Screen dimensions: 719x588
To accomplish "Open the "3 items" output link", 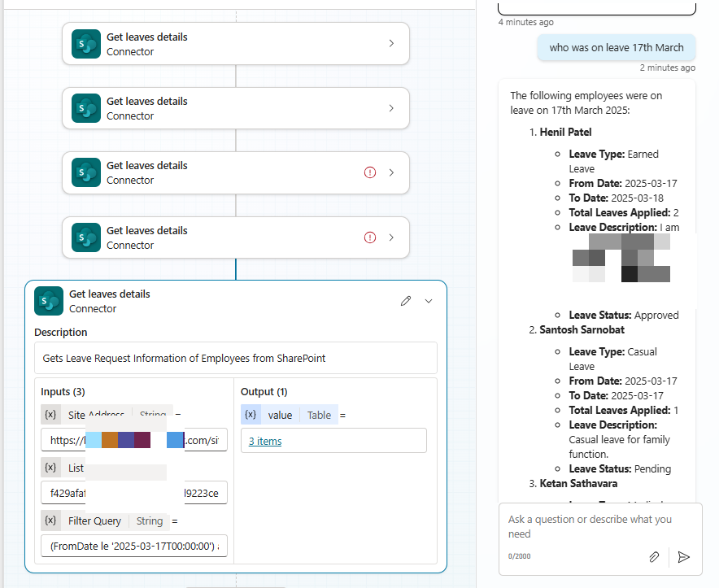I will [265, 441].
